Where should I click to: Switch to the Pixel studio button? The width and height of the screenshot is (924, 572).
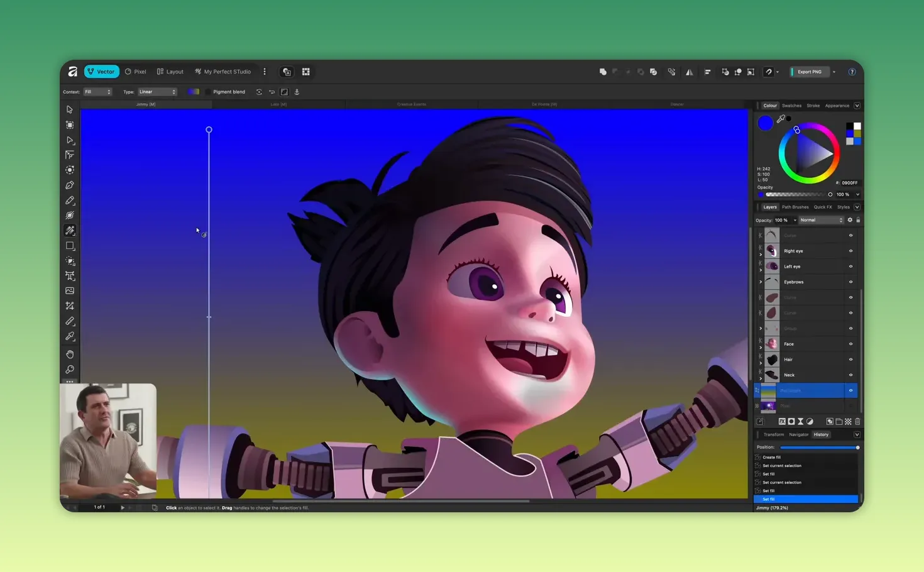[x=136, y=72]
